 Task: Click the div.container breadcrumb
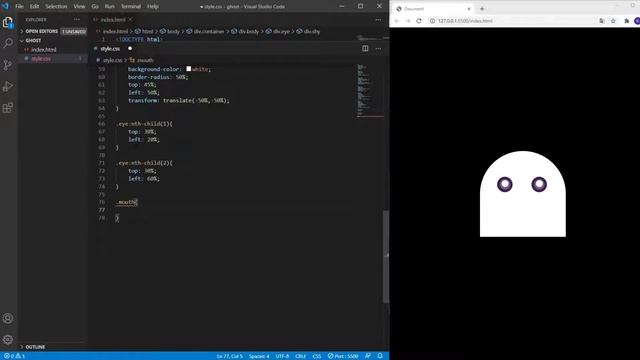pos(206,31)
